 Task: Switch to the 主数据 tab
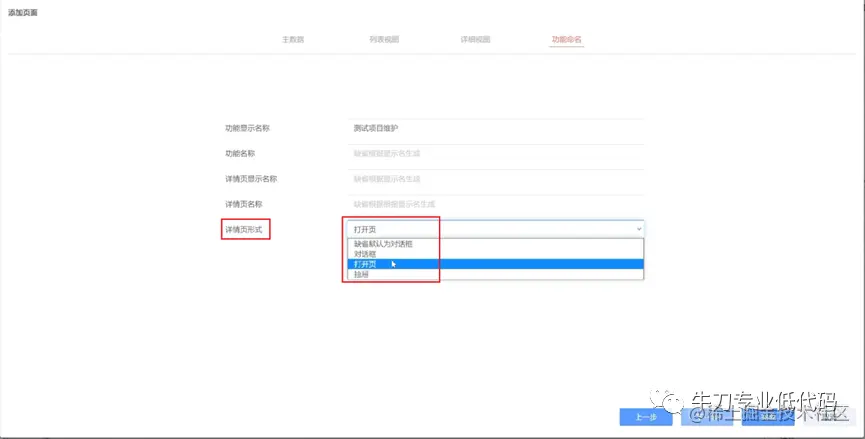(x=293, y=40)
